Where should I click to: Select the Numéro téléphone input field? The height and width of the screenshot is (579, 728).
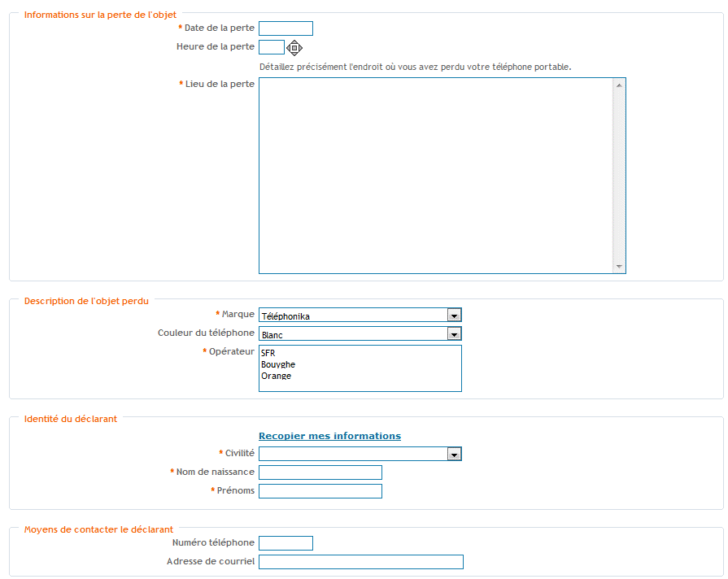tap(286, 543)
